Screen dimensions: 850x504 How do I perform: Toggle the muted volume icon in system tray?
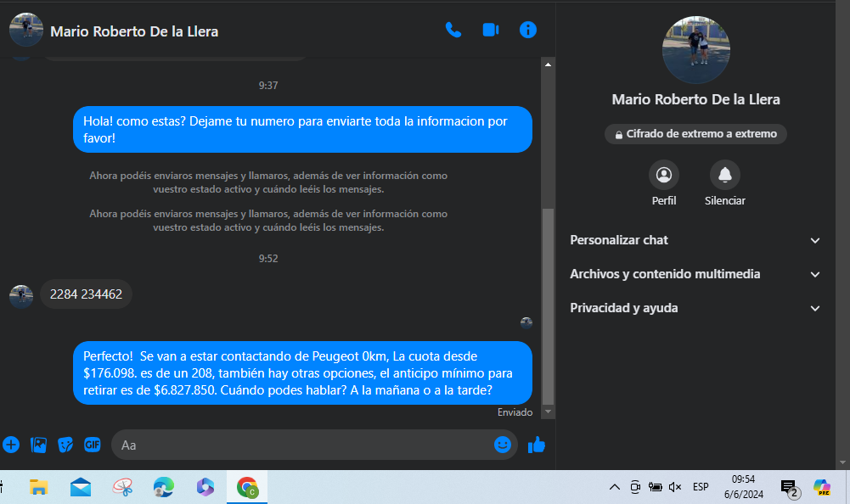pyautogui.click(x=675, y=487)
